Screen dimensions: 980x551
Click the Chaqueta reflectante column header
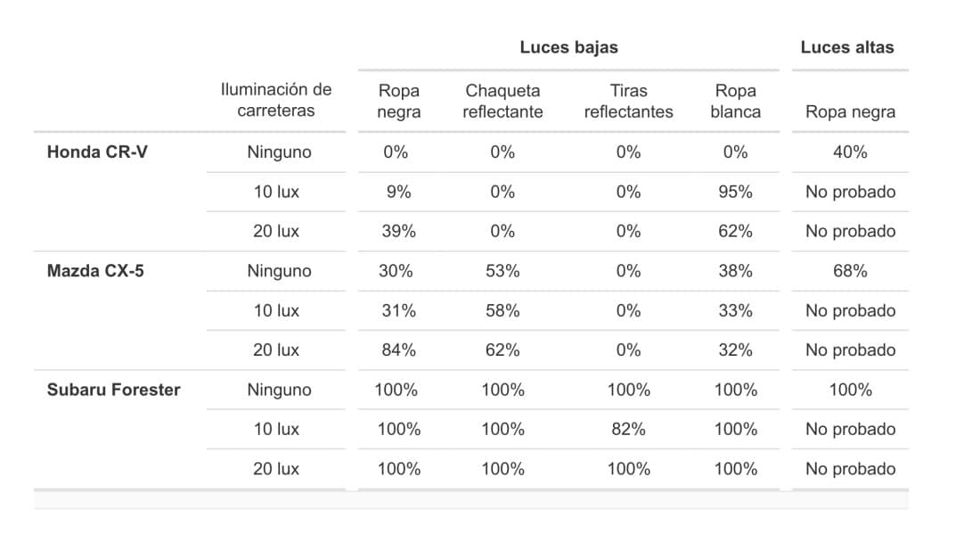click(502, 102)
